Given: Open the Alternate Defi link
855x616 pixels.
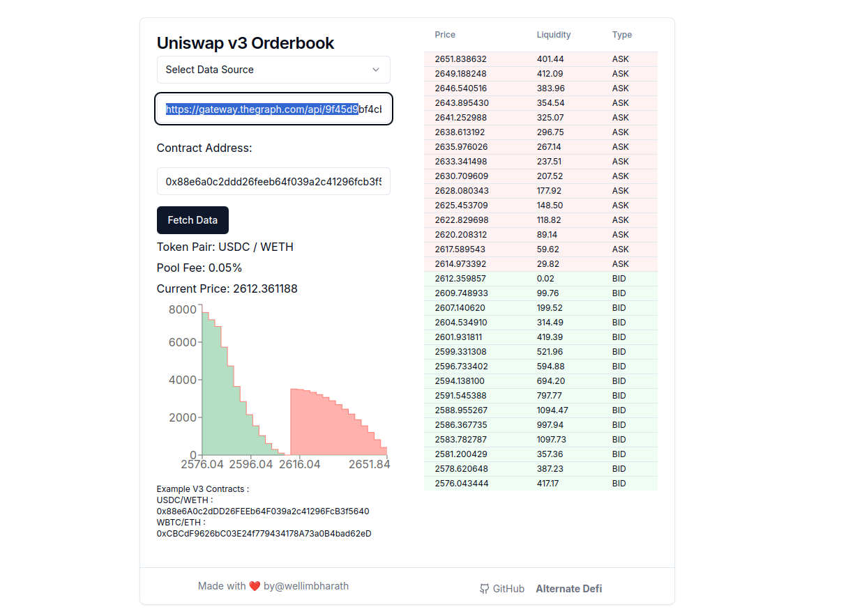Looking at the screenshot, I should (569, 589).
